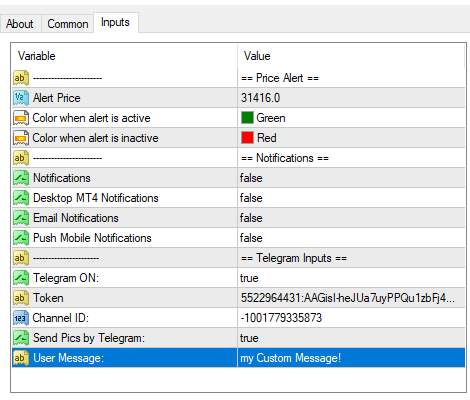Select the Desktop MT4 Notifications label

[x=96, y=198]
